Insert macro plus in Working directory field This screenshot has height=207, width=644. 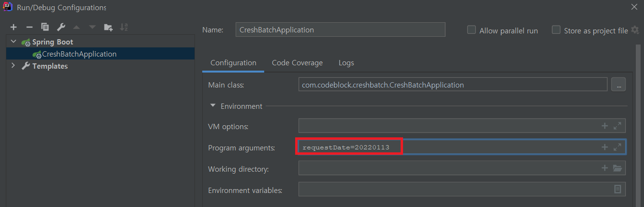604,168
